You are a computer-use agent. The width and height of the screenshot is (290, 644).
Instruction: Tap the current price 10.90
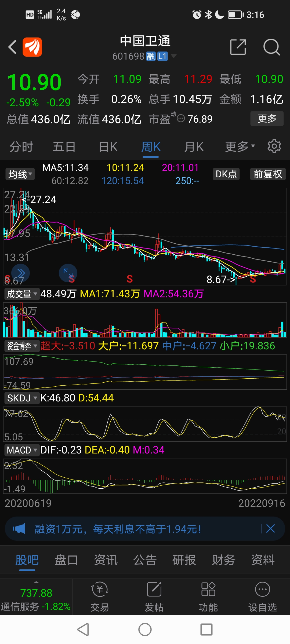tap(34, 82)
